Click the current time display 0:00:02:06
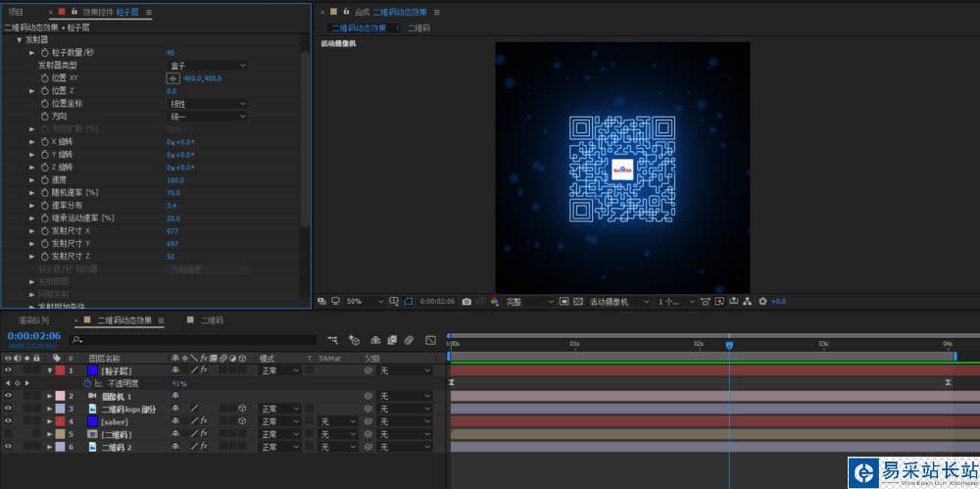 tap(34, 335)
